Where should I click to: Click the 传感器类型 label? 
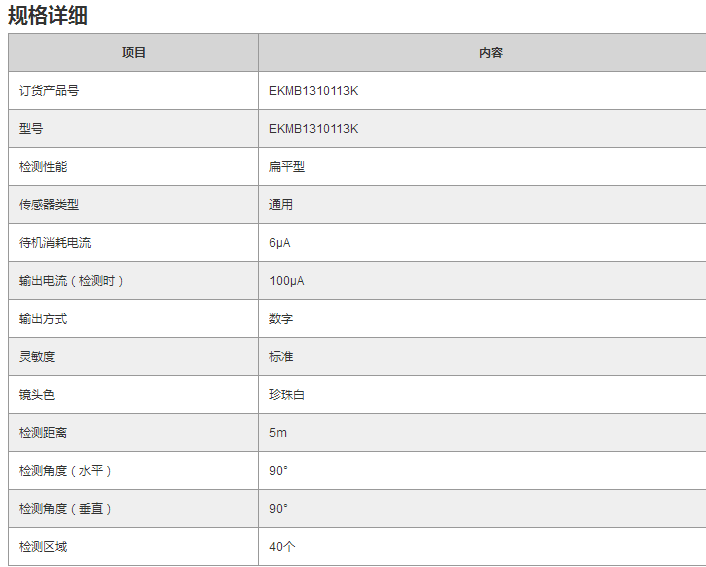pyautogui.click(x=49, y=205)
